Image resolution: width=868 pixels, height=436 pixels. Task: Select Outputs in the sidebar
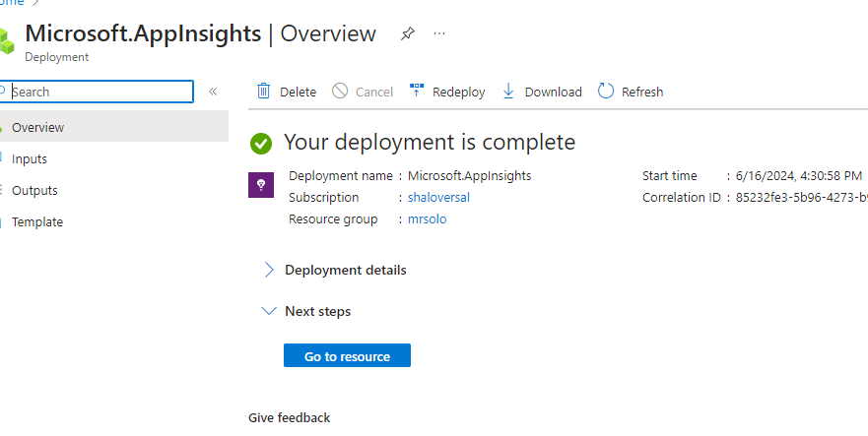pyautogui.click(x=34, y=190)
